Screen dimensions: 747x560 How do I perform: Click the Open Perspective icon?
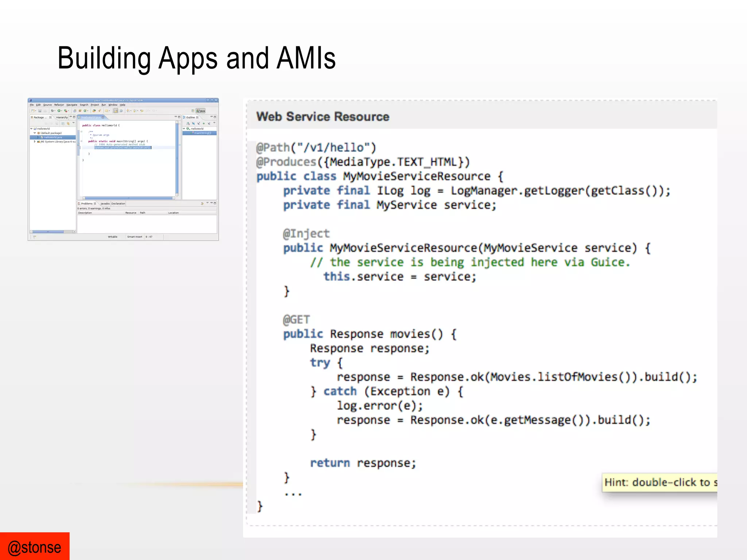coord(193,111)
